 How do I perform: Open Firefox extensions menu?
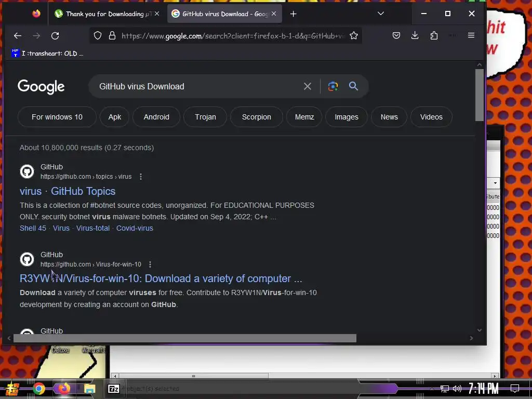coord(434,35)
